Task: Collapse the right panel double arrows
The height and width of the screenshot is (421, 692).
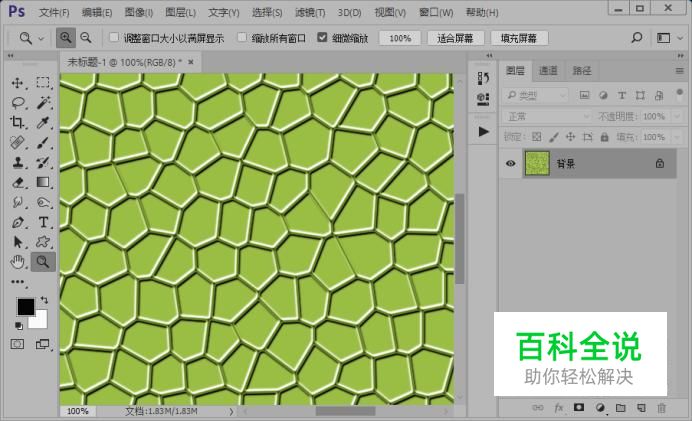Action: coord(680,56)
